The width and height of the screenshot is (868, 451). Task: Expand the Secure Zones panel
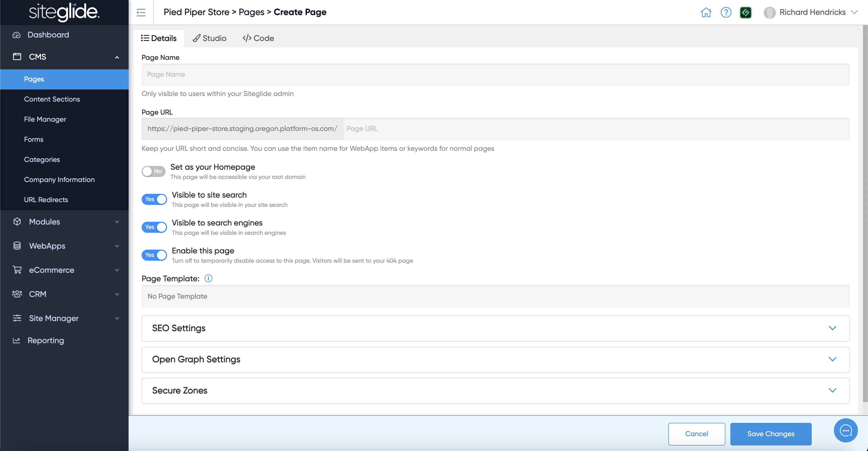[495, 391]
